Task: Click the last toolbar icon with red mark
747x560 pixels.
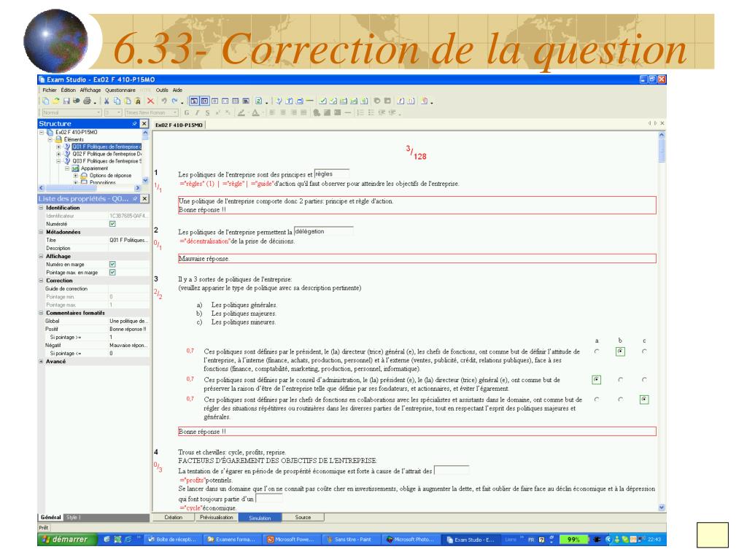Action: pyautogui.click(x=425, y=101)
